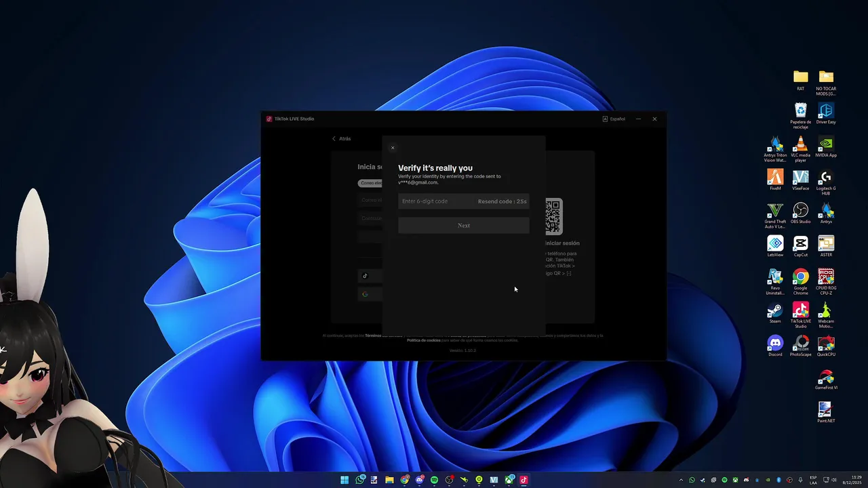Image resolution: width=868 pixels, height=488 pixels.
Task: Select TikTok LIVE Studio desktop shortcut
Action: (801, 315)
